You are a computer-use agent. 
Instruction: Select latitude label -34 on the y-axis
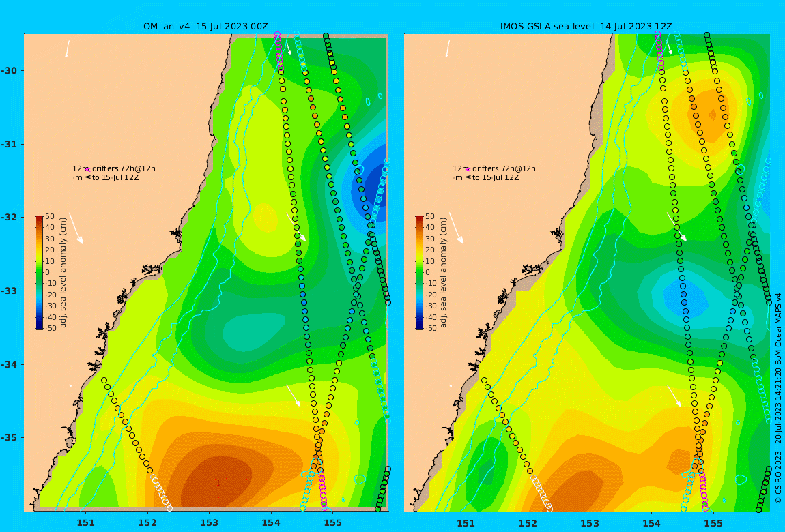[9, 364]
